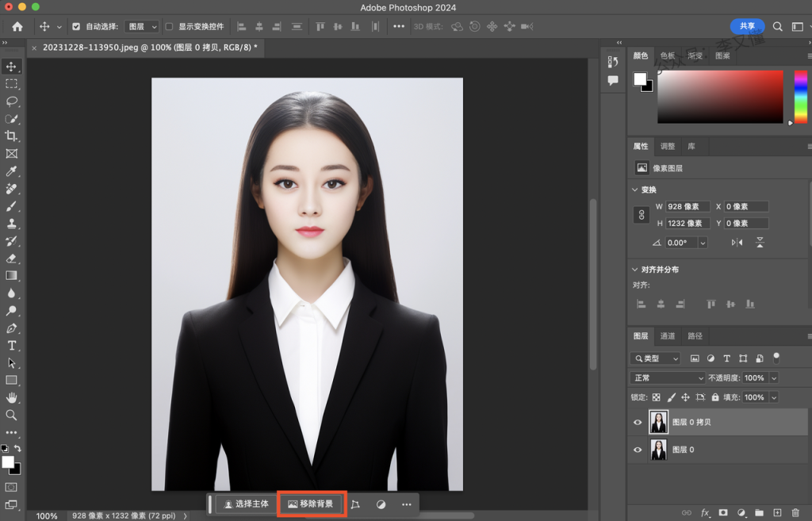
Task: Select the Crop tool
Action: 12,136
